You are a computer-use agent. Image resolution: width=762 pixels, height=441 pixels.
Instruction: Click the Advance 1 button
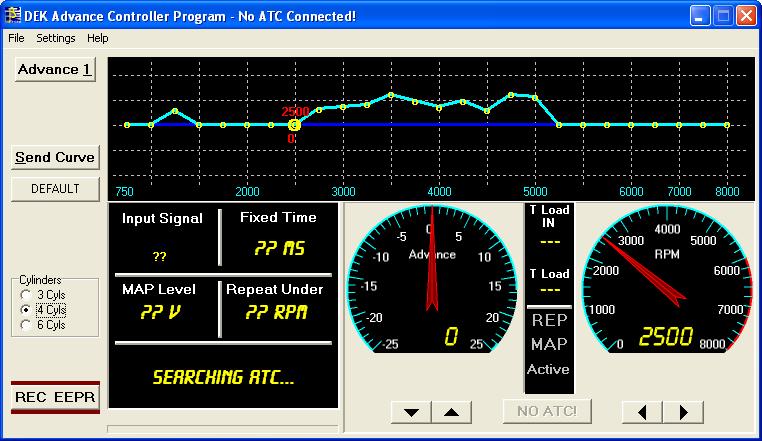(x=55, y=70)
